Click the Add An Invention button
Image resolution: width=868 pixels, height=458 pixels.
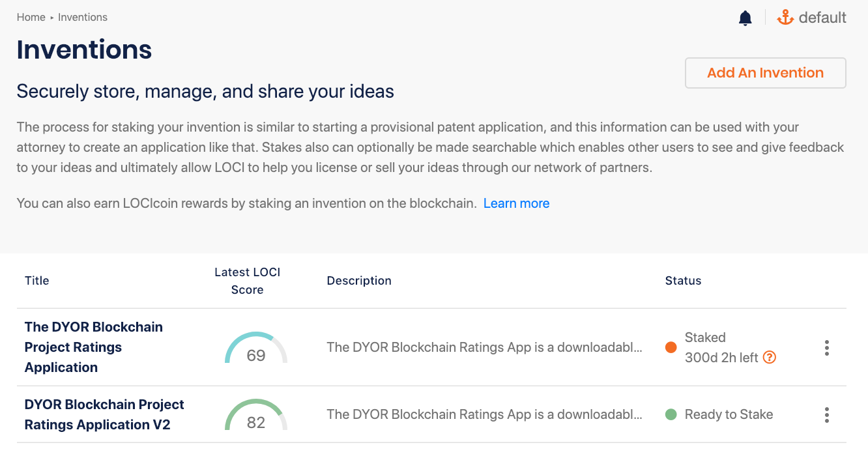tap(765, 73)
